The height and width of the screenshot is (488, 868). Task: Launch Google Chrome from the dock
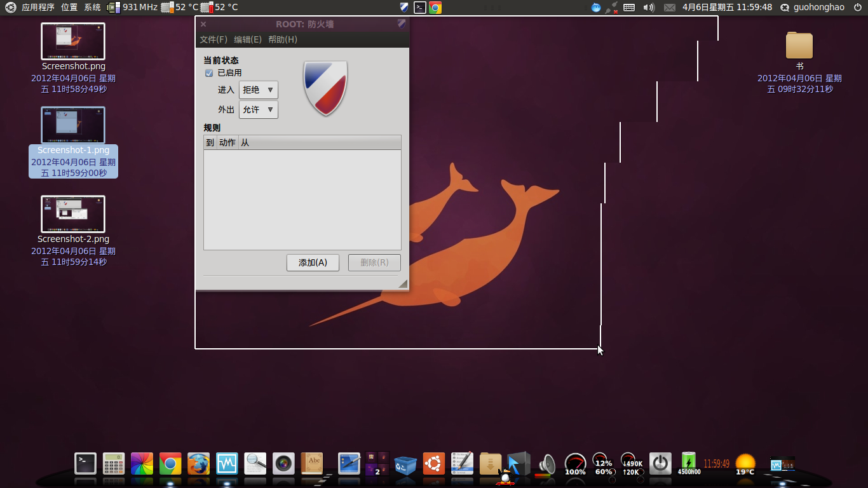point(170,463)
